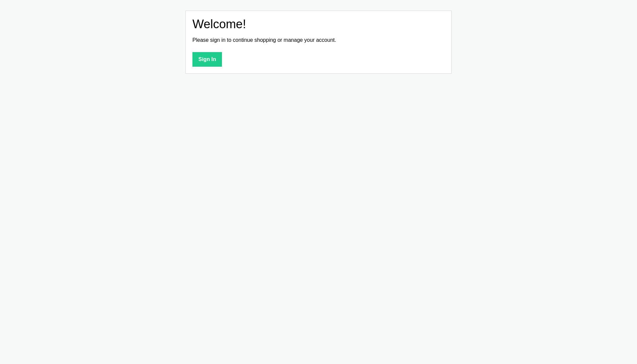The image size is (637, 364).
Task: Click the sign-in instruction paragraph
Action: 264,40
